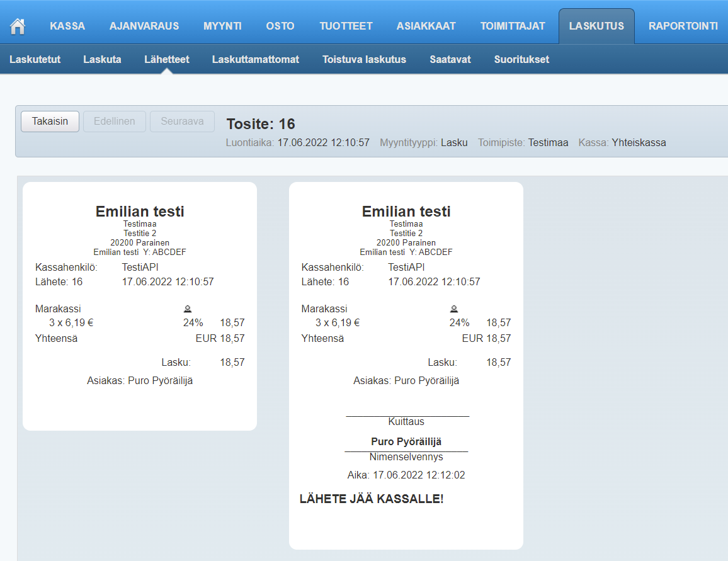Viewport: 728px width, 561px height.
Task: Select the TOIMITTAJAT tab
Action: (x=513, y=26)
